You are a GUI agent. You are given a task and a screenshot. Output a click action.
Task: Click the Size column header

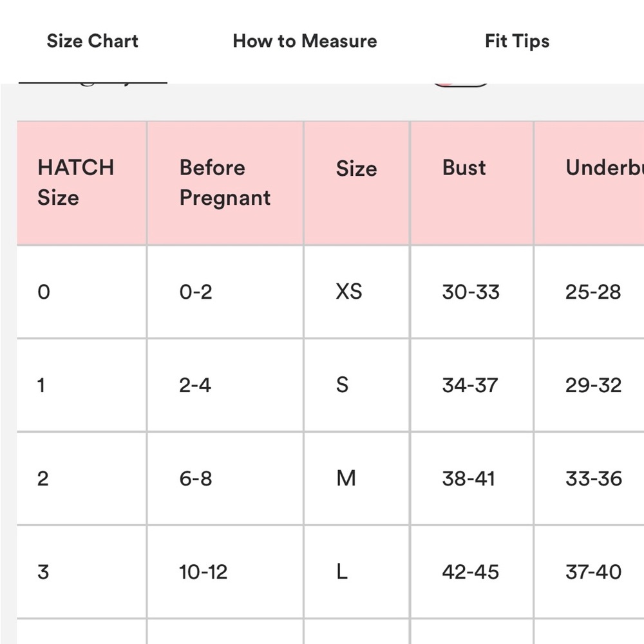pyautogui.click(x=357, y=183)
